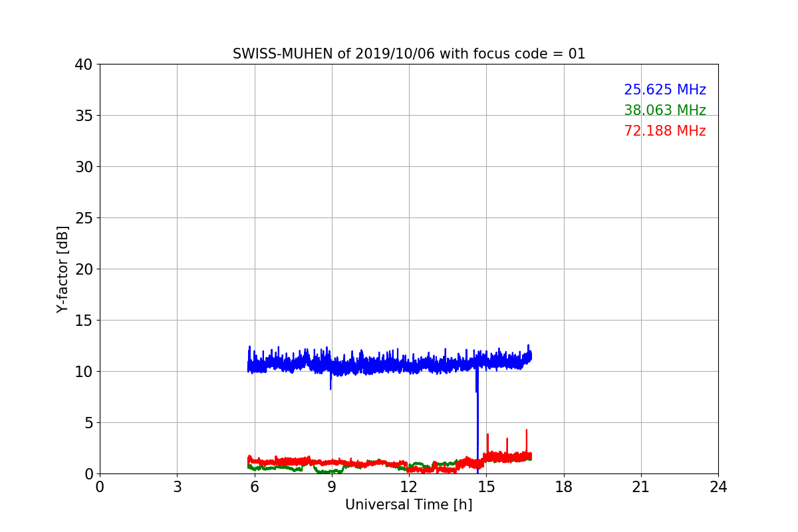Click y-axis tick value 25
The image size is (798, 532).
(x=84, y=218)
